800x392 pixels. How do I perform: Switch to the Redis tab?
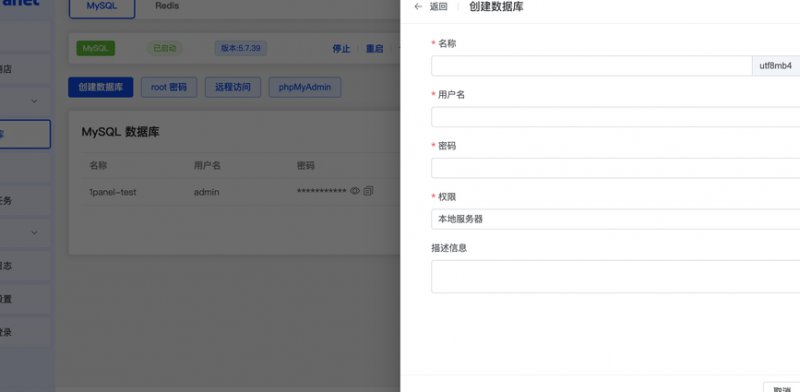click(167, 7)
